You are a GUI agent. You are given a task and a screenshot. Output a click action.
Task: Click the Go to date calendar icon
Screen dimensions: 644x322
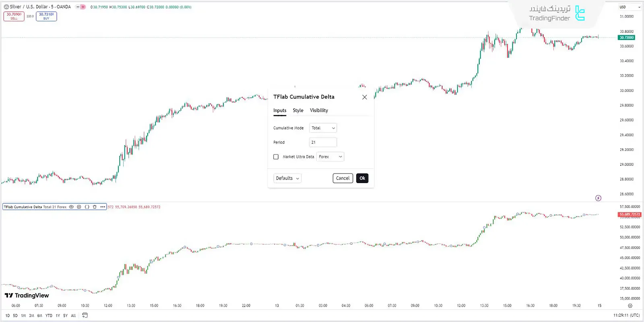pyautogui.click(x=85, y=315)
